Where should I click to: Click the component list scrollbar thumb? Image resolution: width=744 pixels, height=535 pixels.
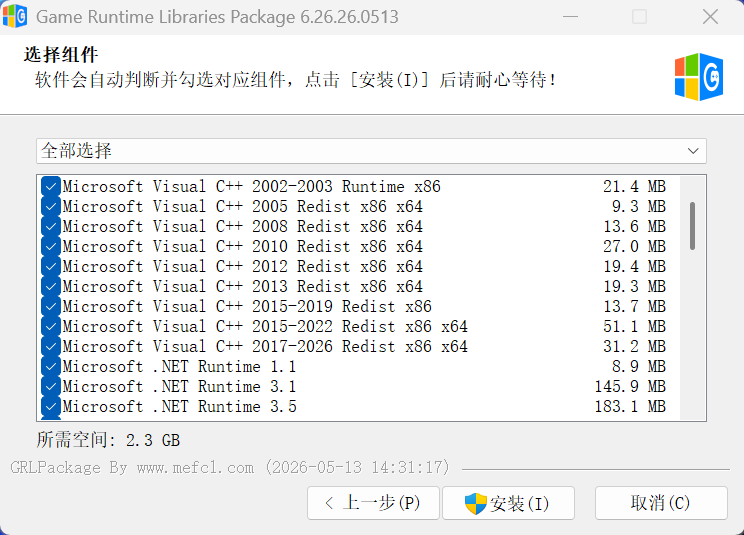[692, 226]
